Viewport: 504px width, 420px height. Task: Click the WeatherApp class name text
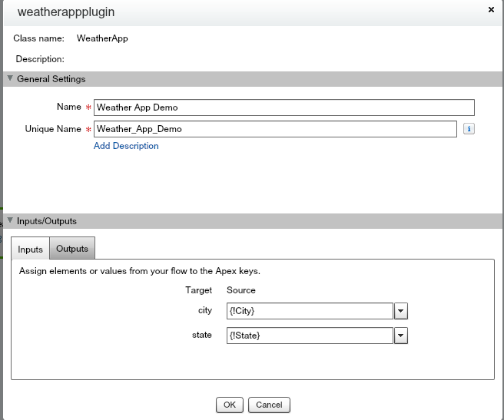tap(102, 38)
